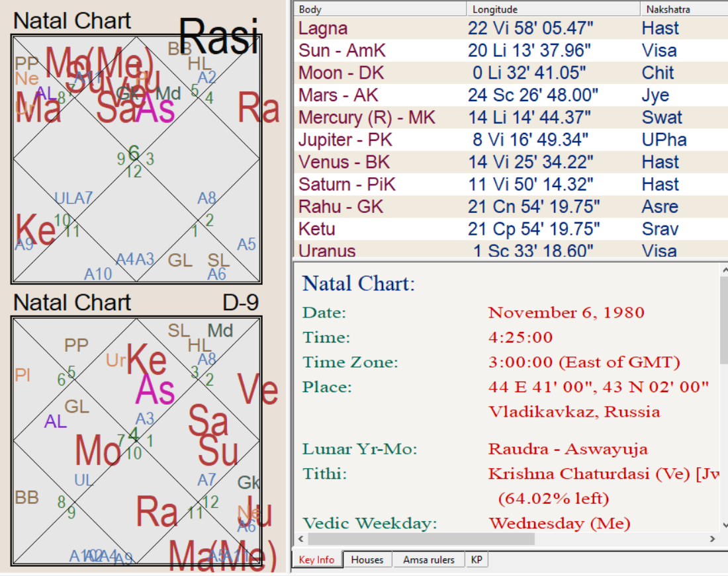
Task: Click A5 in the Rasi chart
Action: 246,244
